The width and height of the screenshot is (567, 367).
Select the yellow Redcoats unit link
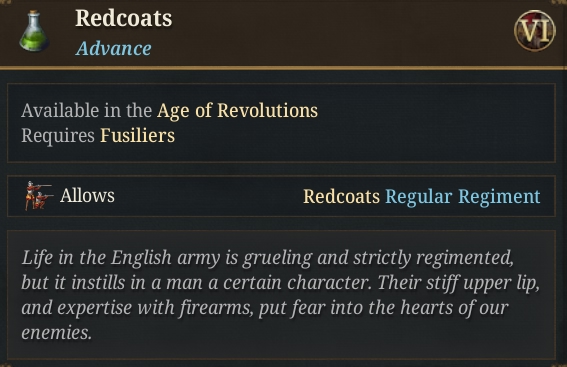[x=341, y=197]
